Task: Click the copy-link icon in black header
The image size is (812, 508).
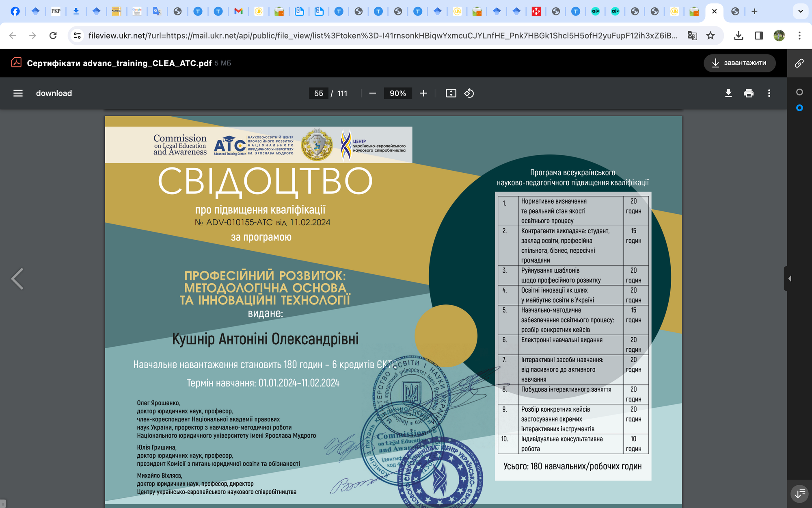Action: coord(799,63)
